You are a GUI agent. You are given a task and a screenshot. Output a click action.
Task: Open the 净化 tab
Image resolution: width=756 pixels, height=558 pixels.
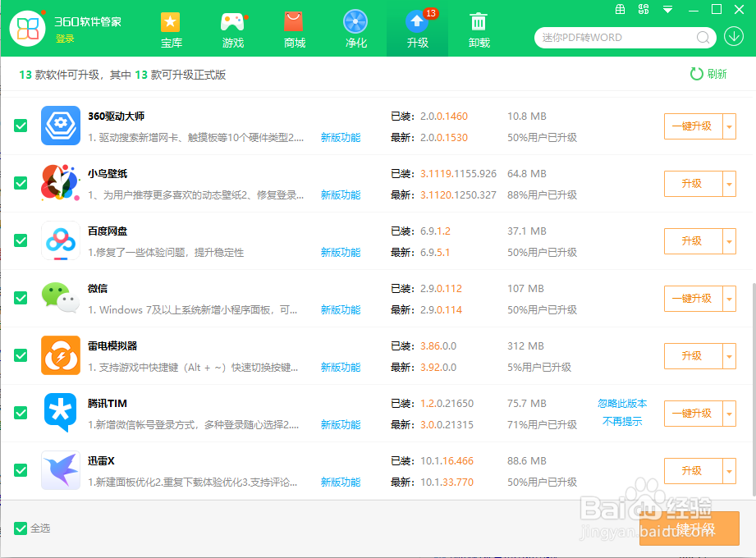coord(355,30)
